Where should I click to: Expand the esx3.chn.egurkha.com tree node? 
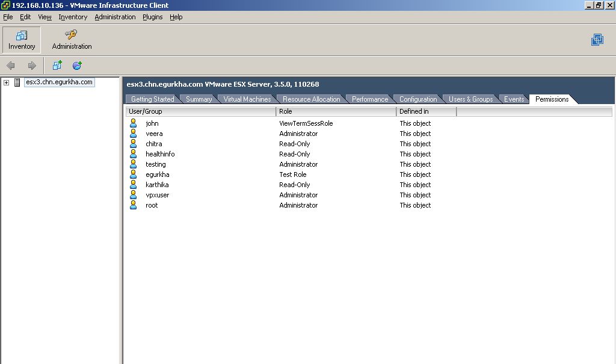[x=6, y=82]
